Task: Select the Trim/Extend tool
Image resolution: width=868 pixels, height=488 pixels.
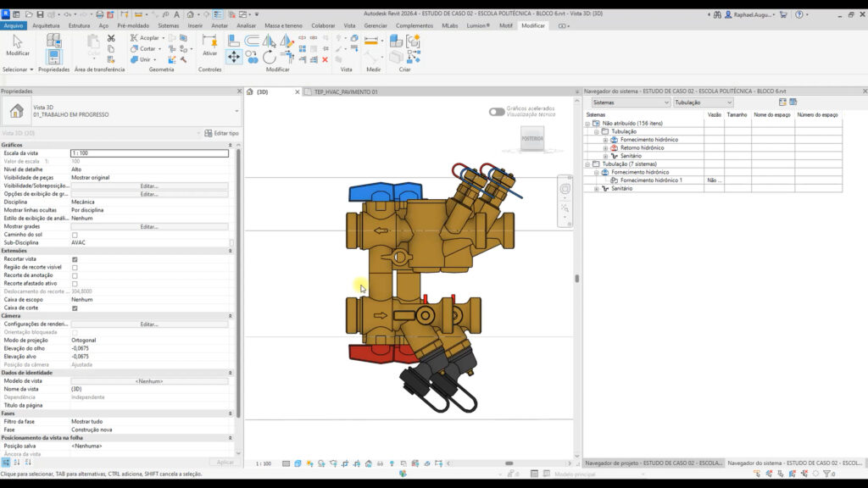Action: 287,57
